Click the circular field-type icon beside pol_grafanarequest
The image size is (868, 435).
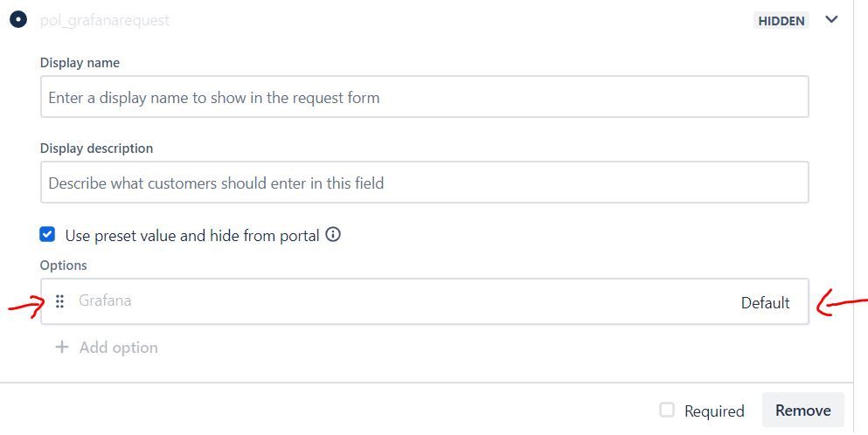(18, 20)
